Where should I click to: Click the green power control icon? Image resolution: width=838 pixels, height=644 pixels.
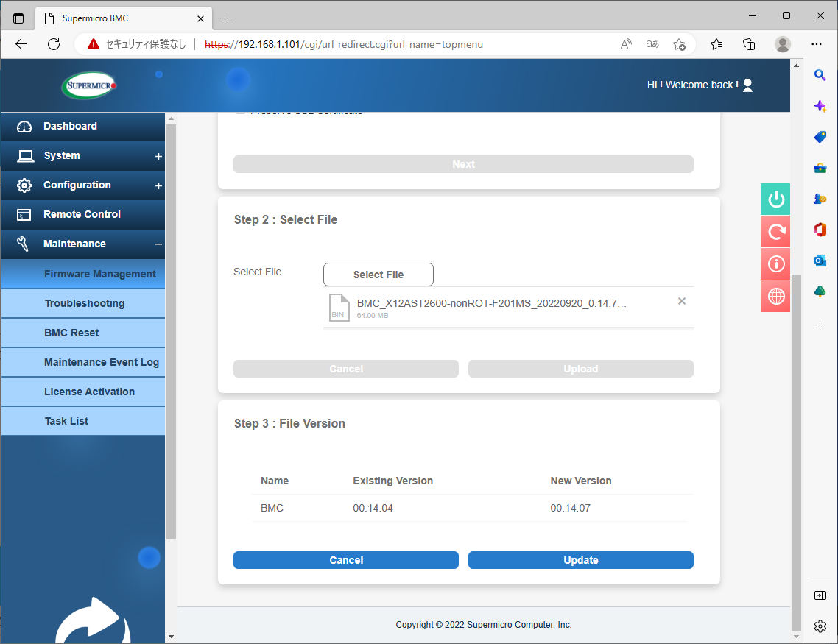775,199
